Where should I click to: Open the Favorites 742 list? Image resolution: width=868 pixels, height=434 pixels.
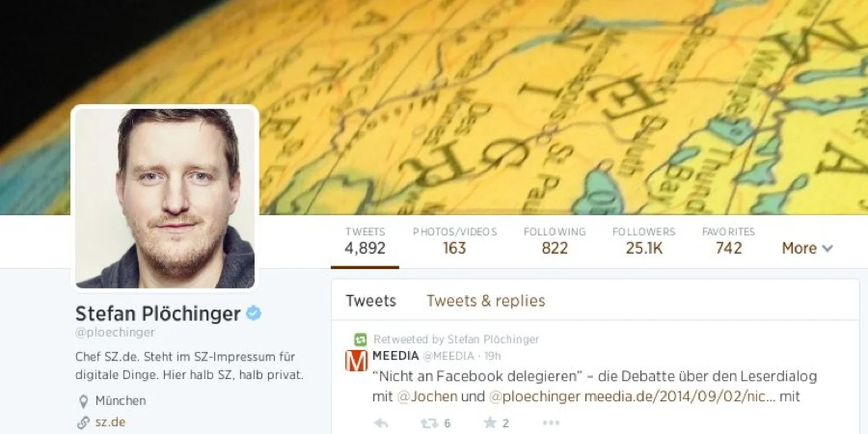pos(728,241)
